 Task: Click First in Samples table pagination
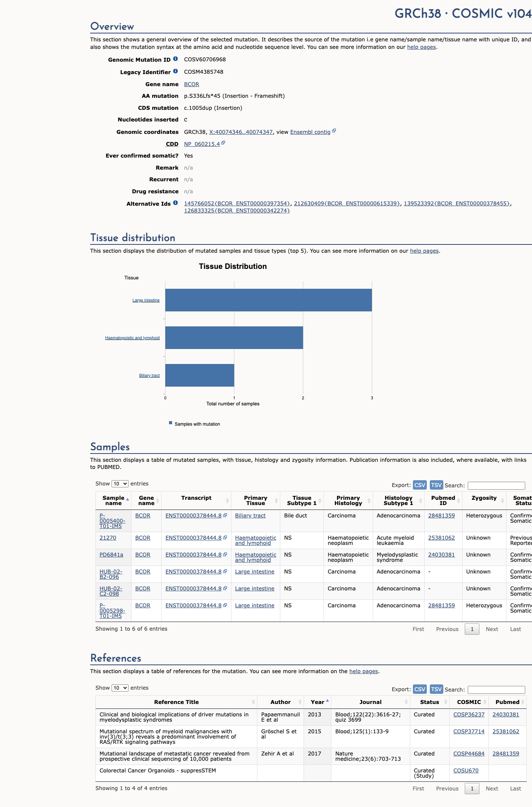coord(418,629)
